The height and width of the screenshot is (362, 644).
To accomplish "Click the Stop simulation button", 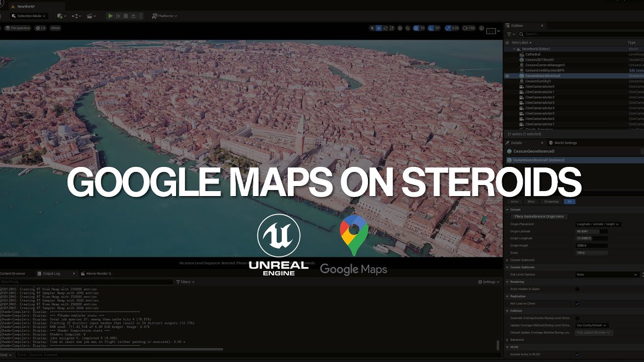I will coord(125,16).
